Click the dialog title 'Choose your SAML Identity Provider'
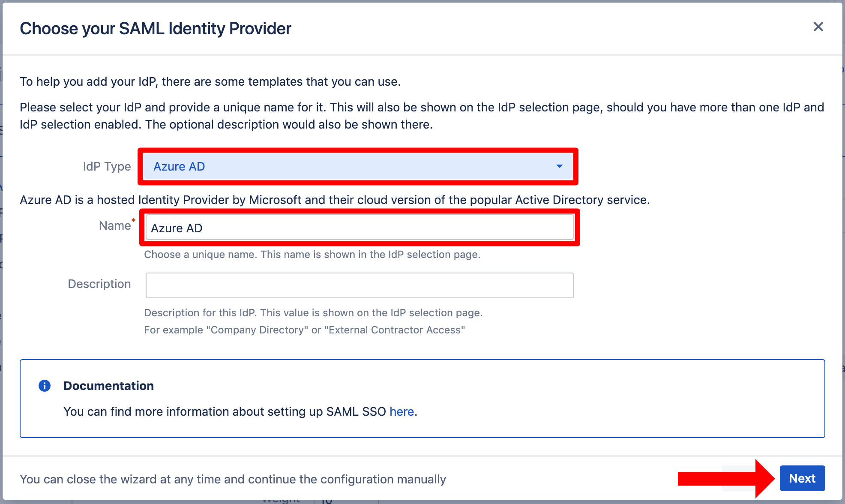Image resolution: width=845 pixels, height=504 pixels. tap(156, 29)
